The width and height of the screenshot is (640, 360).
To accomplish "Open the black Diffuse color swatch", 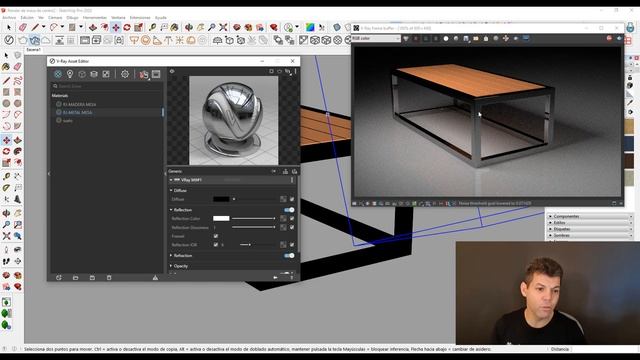I will pyautogui.click(x=221, y=199).
